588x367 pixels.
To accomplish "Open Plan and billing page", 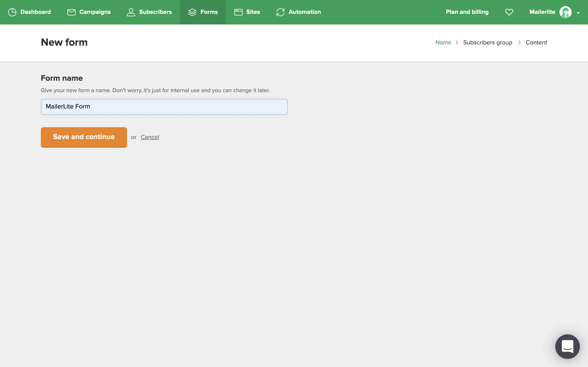I will click(467, 12).
